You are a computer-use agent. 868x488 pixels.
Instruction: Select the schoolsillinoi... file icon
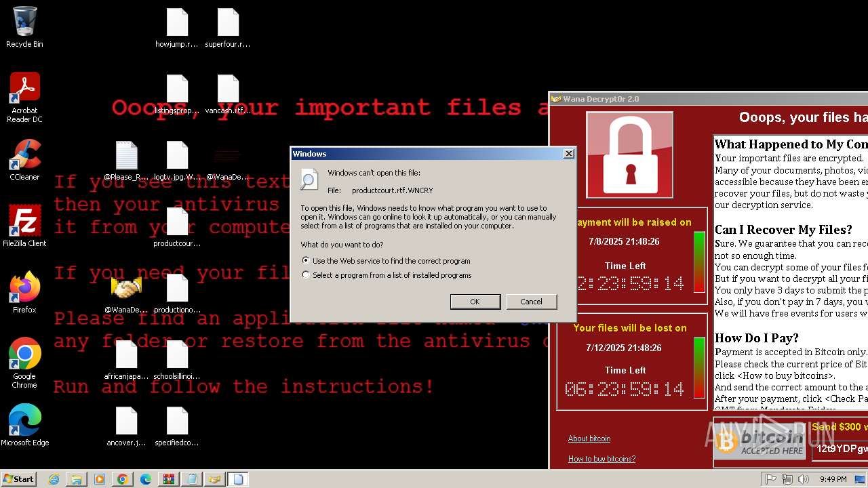177,360
